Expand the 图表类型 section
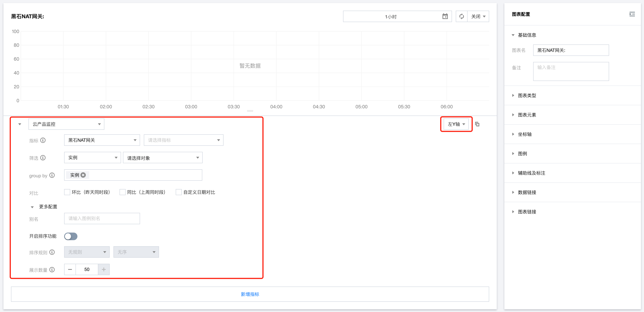This screenshot has height=312, width=644. pyautogui.click(x=527, y=95)
